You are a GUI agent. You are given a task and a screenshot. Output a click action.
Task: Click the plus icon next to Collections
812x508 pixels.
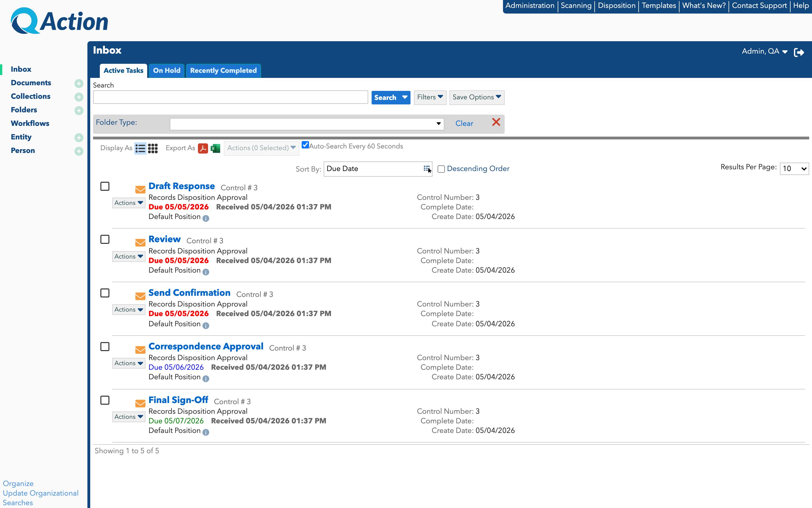79,97
